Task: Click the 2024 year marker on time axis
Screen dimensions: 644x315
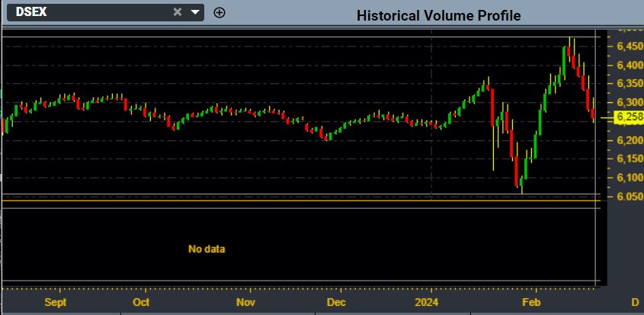Action: click(431, 302)
